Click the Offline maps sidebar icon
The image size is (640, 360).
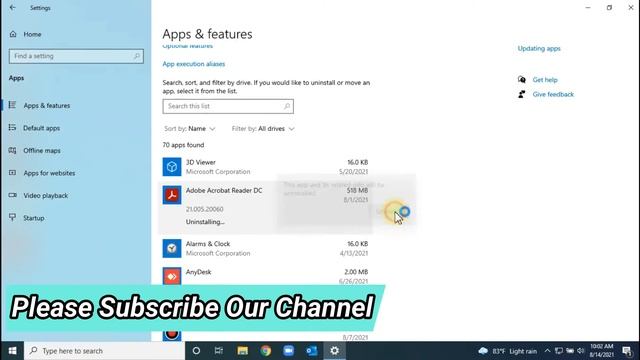(x=13, y=150)
